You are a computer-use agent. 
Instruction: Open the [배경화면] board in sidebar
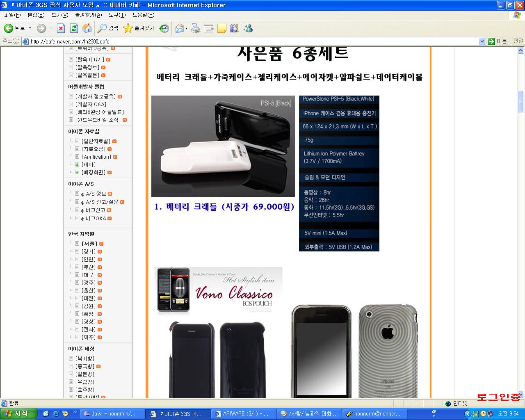[x=94, y=172]
